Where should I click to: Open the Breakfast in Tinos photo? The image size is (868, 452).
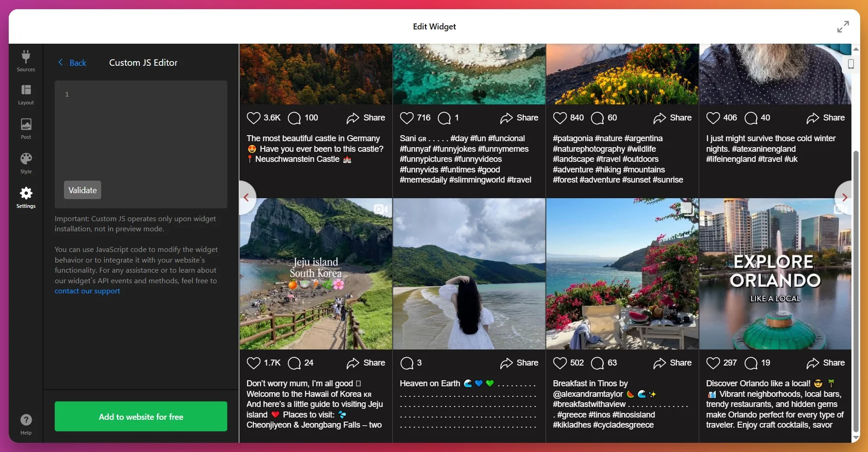[x=622, y=274]
